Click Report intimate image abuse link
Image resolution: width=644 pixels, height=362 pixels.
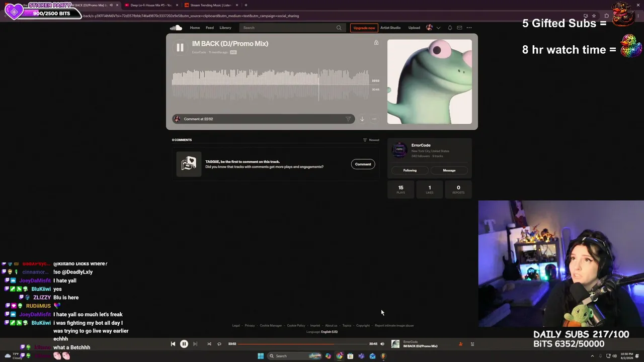tap(394, 325)
